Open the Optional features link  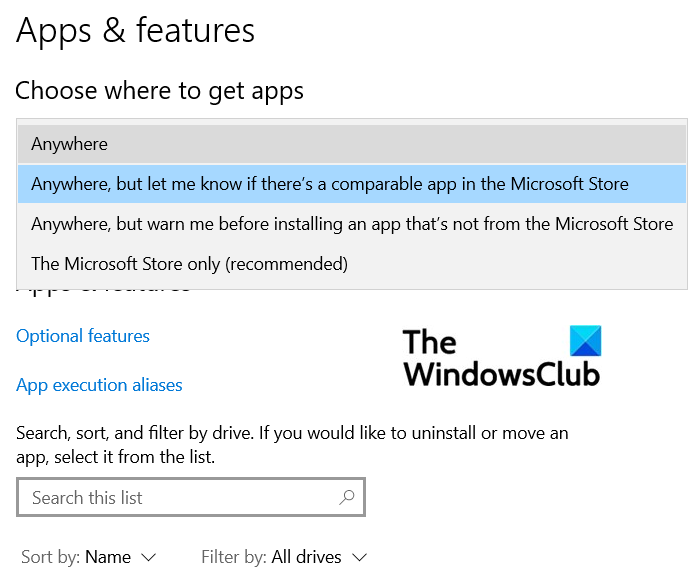pos(83,336)
